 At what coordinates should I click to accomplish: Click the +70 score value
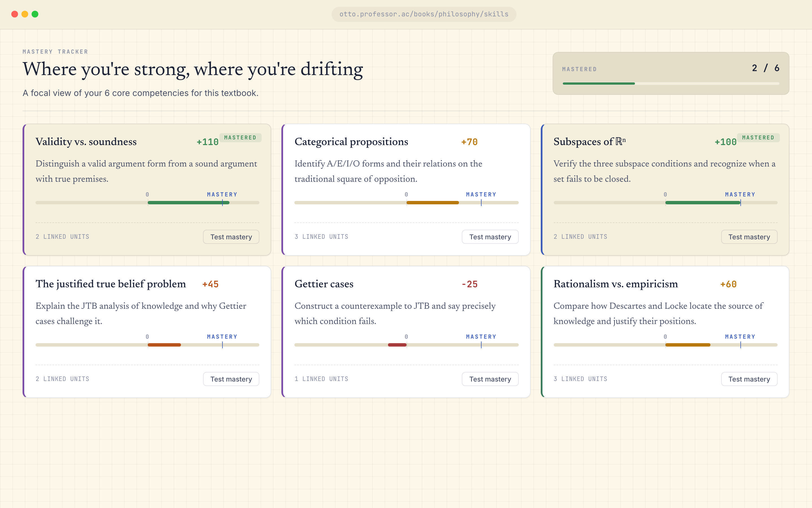point(469,142)
